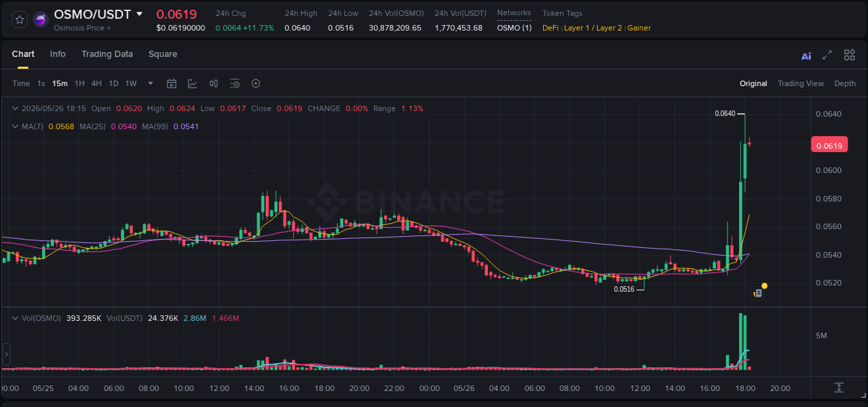Select the 15m interval
Viewport: 868px width, 407px height.
point(60,83)
